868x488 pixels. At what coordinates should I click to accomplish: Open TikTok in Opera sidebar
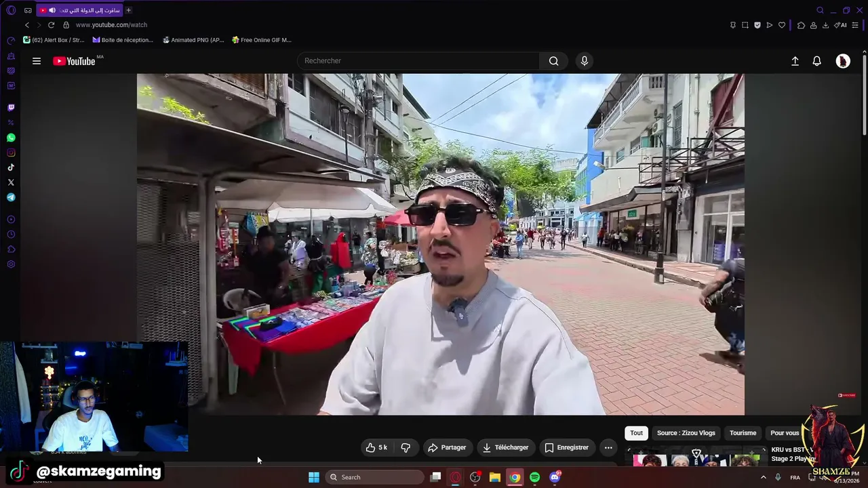pyautogui.click(x=11, y=167)
